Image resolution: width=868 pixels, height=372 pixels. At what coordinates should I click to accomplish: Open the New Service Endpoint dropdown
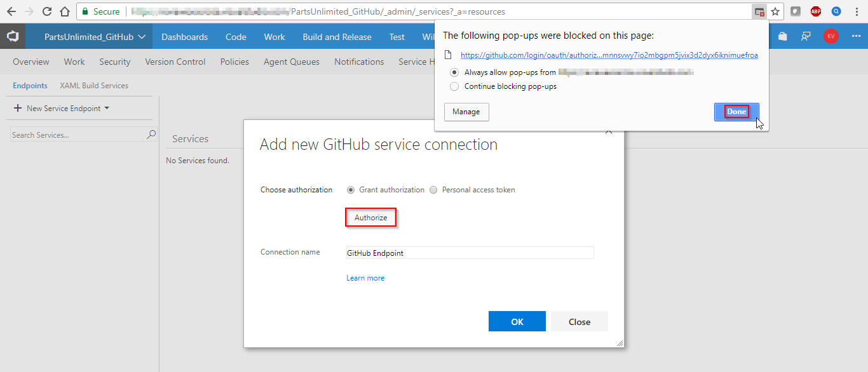(x=62, y=109)
